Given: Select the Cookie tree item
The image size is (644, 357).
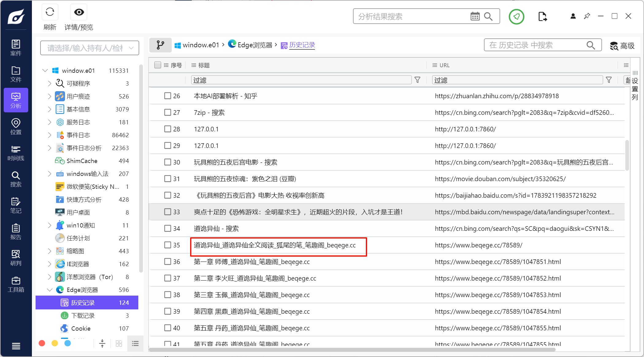Looking at the screenshot, I should click(x=87, y=328).
